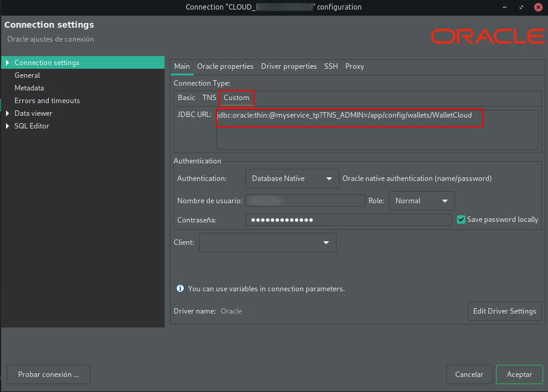Image resolution: width=548 pixels, height=392 pixels.
Task: Select the 'Custom' connection type
Action: coord(236,97)
